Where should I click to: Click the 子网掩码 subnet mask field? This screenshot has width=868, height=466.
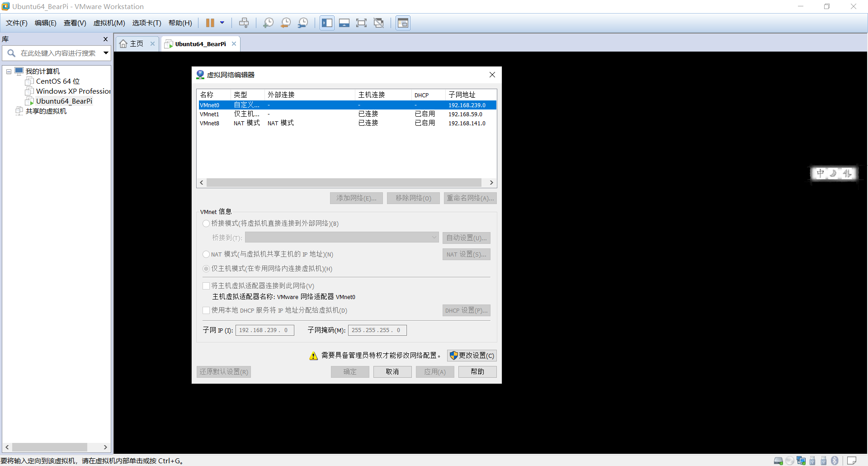coord(377,330)
